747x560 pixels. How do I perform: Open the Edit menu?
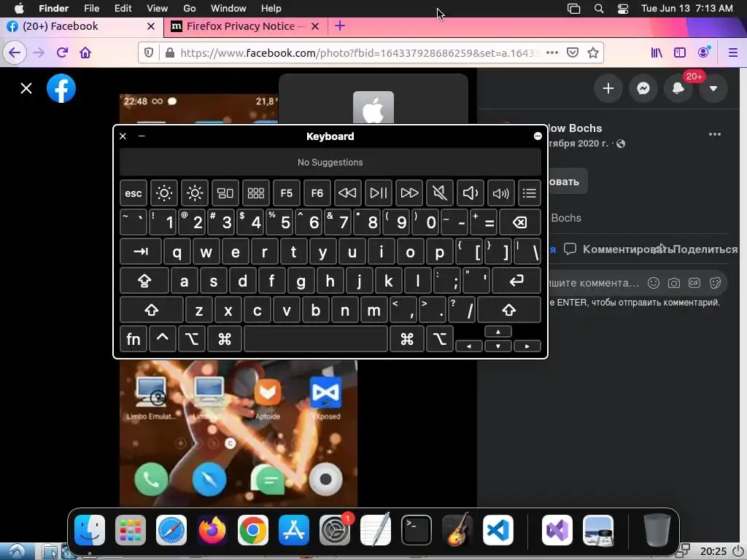[123, 8]
